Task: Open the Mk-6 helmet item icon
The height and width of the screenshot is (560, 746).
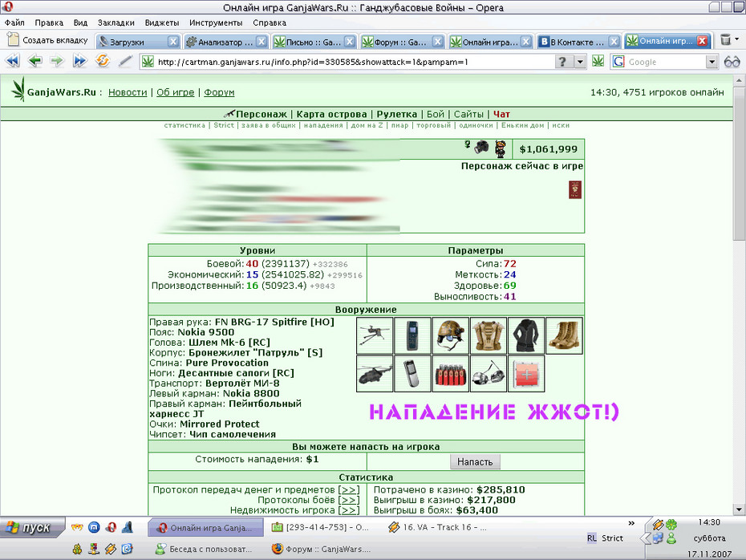Action: tap(451, 335)
